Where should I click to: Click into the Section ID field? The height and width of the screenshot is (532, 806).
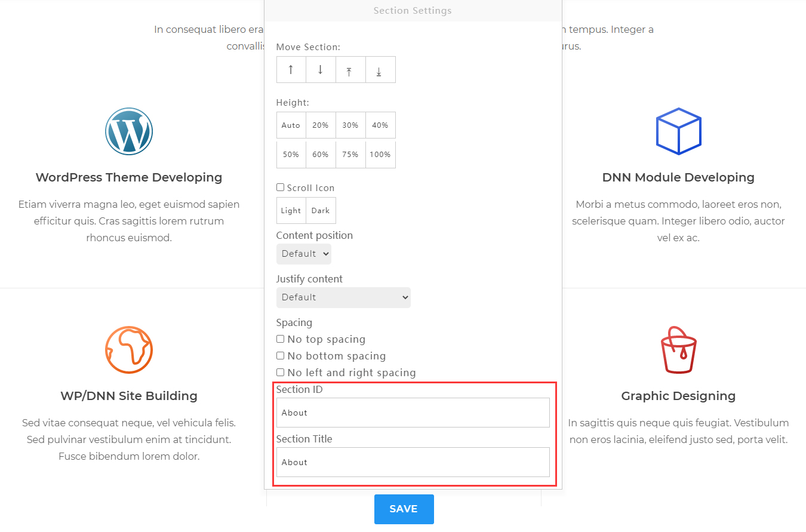click(x=413, y=413)
